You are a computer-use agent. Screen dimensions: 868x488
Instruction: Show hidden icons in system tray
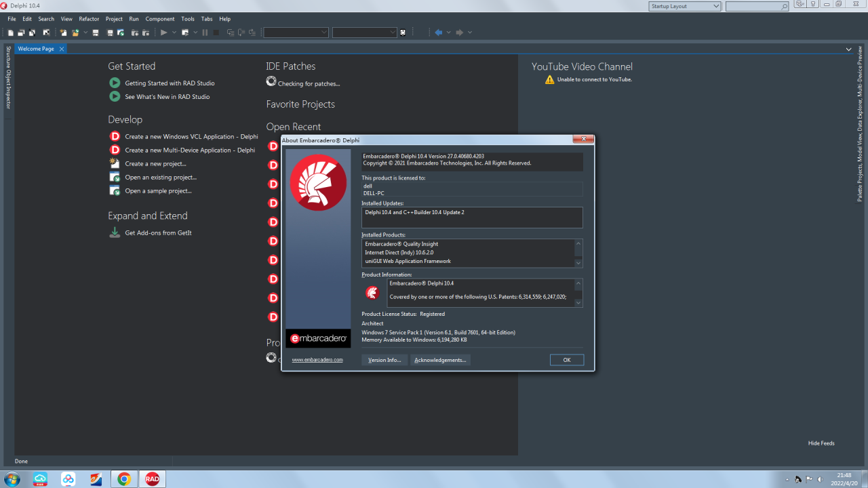click(x=787, y=479)
